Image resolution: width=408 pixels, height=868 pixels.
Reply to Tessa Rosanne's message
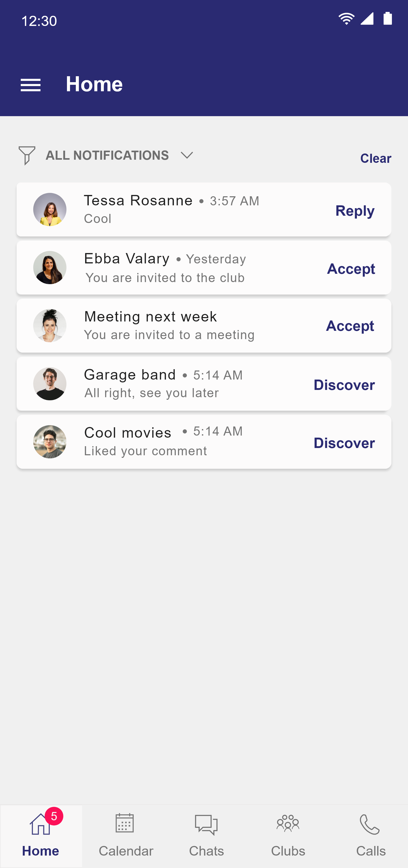(x=354, y=211)
